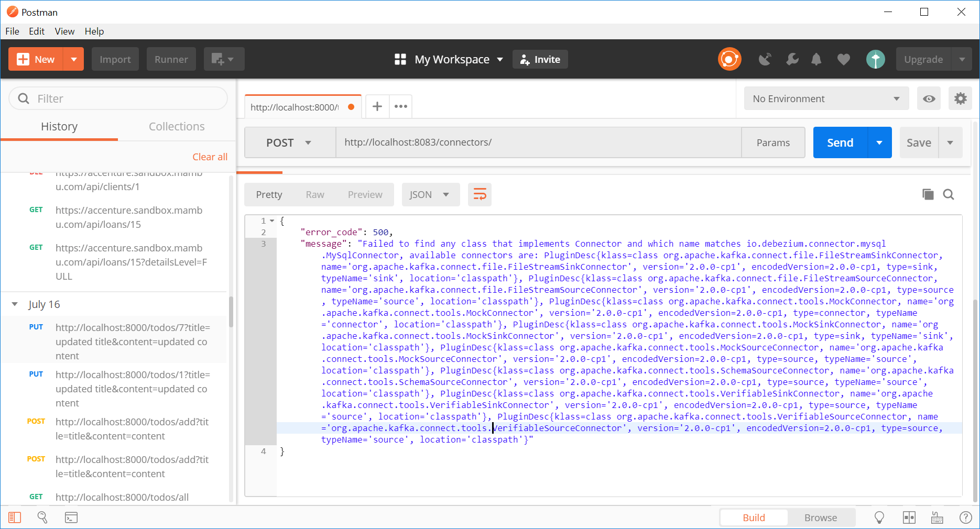The width and height of the screenshot is (980, 529).
Task: Click the request URL input field
Action: point(539,142)
